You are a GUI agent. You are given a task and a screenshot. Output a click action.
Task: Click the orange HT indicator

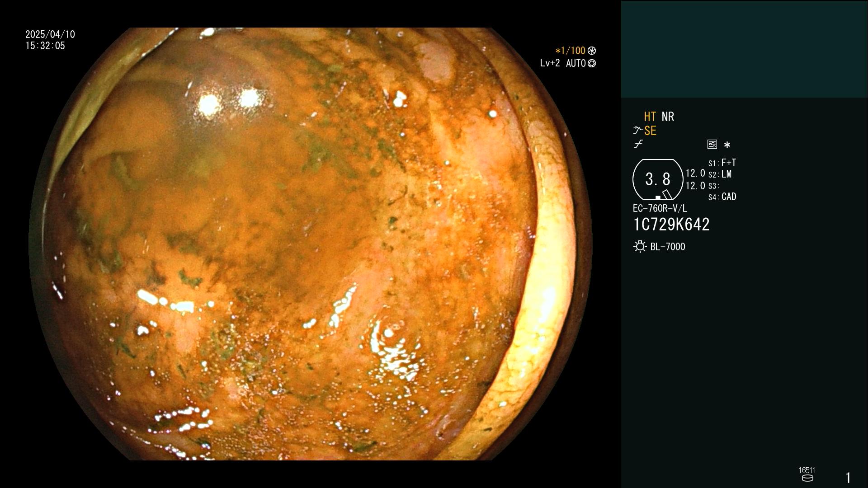(x=650, y=117)
